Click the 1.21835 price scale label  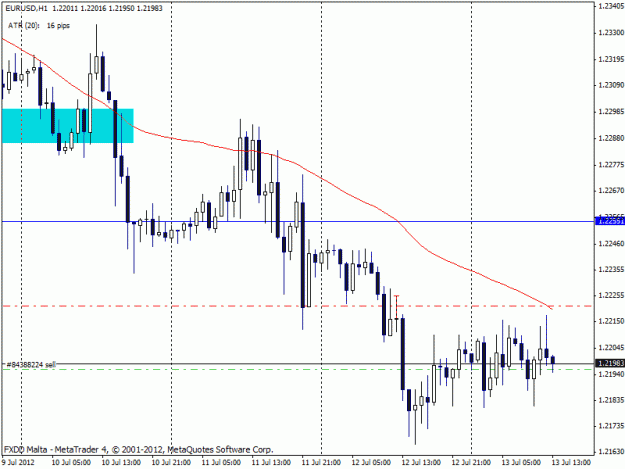coord(611,400)
